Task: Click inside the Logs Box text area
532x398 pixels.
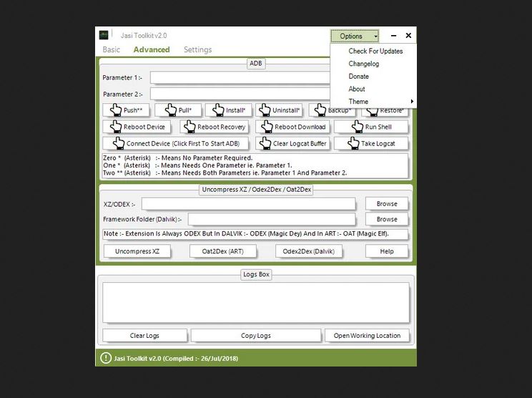Action: (256, 303)
